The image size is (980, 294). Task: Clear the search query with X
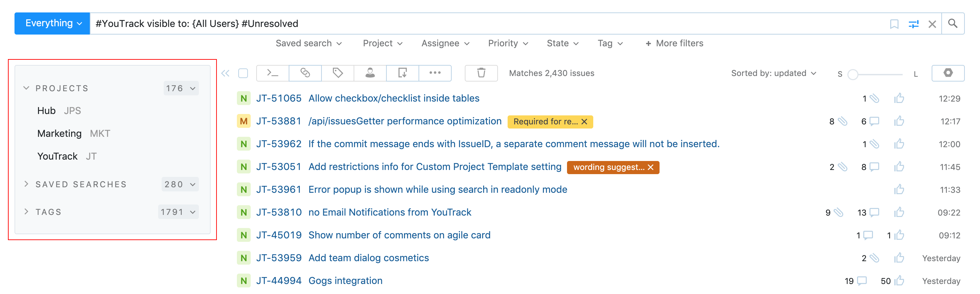click(932, 24)
